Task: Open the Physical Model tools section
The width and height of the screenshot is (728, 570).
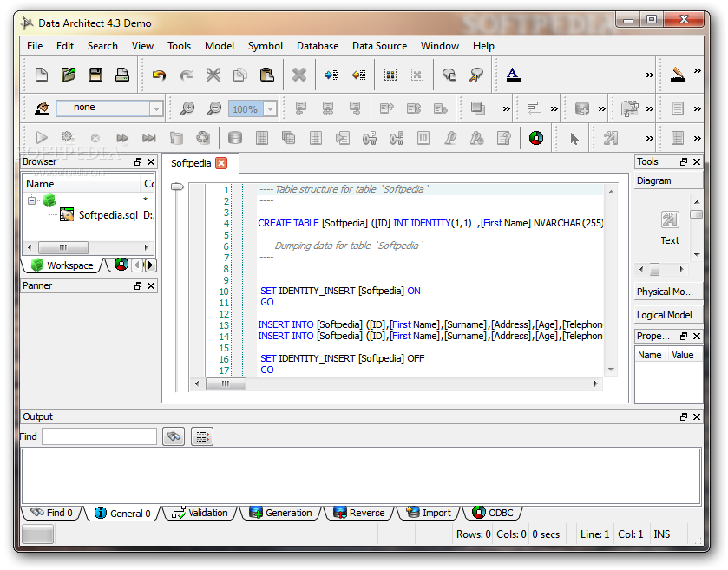Action: click(667, 292)
